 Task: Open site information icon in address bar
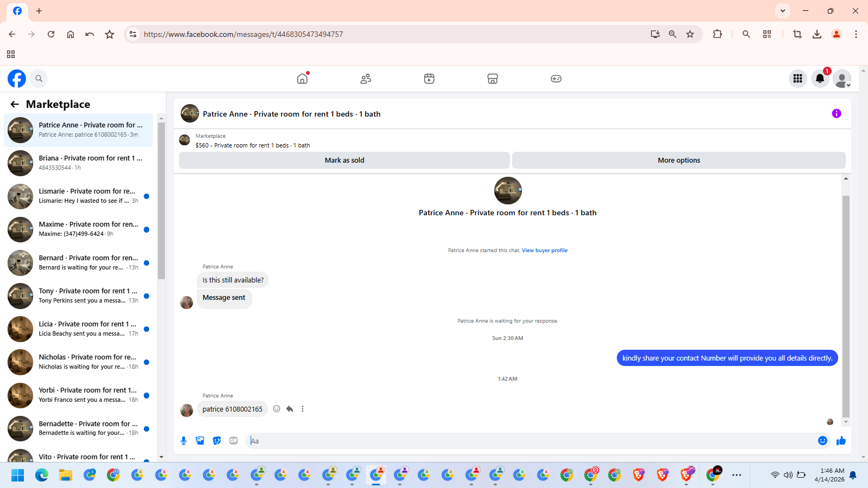133,34
